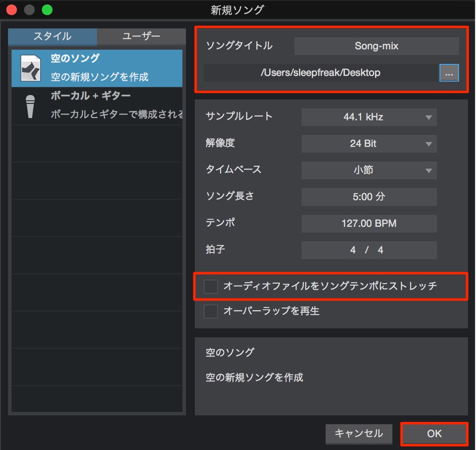Click the テンポ 127.00 BPM field
Viewport: 476px width, 450px height.
tap(369, 223)
